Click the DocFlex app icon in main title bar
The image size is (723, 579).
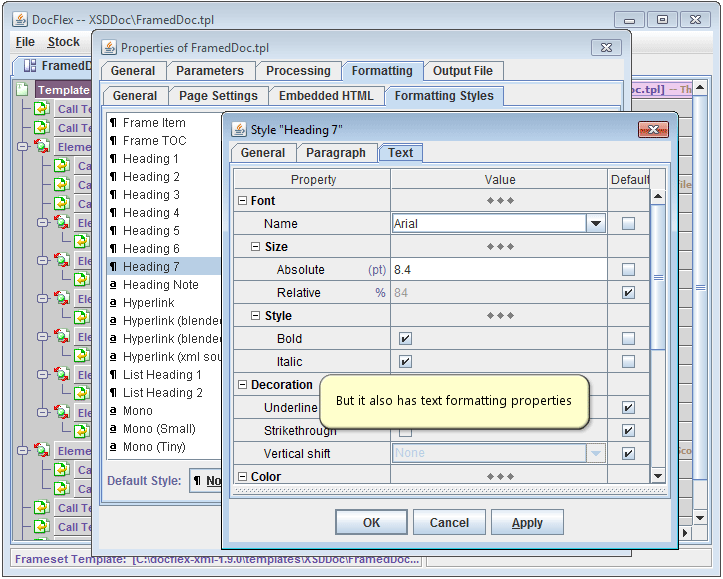click(19, 19)
